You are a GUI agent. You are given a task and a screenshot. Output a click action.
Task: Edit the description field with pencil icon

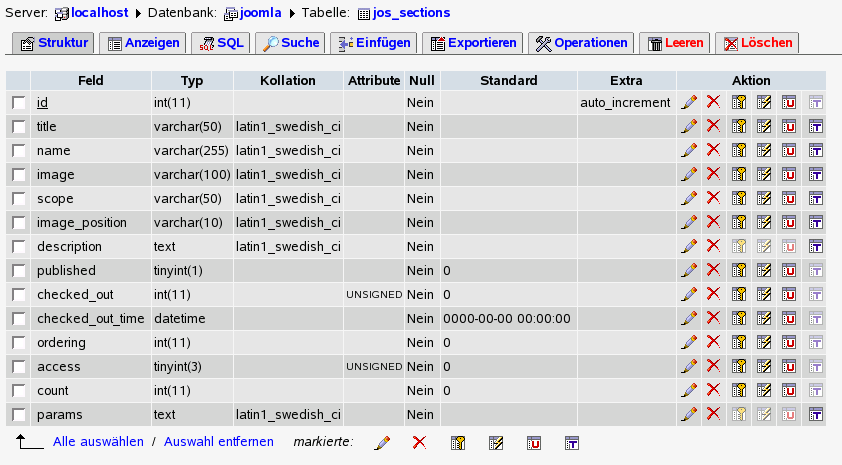[x=689, y=246]
